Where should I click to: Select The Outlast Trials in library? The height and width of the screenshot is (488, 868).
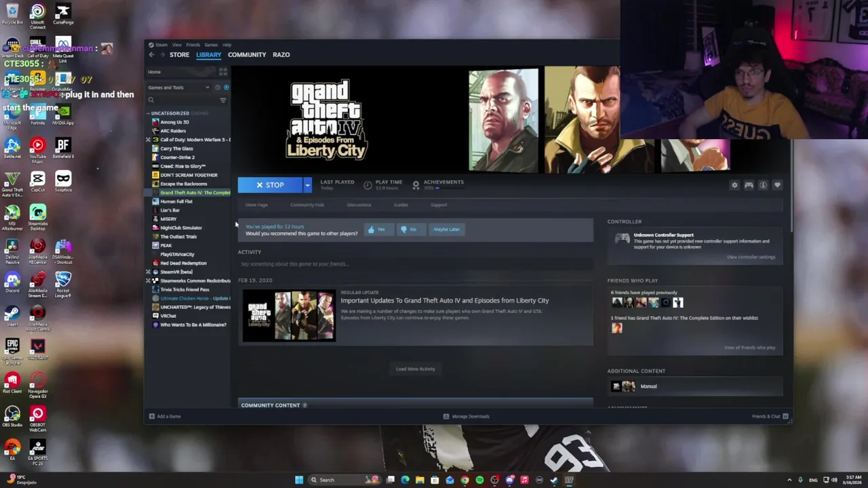point(178,237)
